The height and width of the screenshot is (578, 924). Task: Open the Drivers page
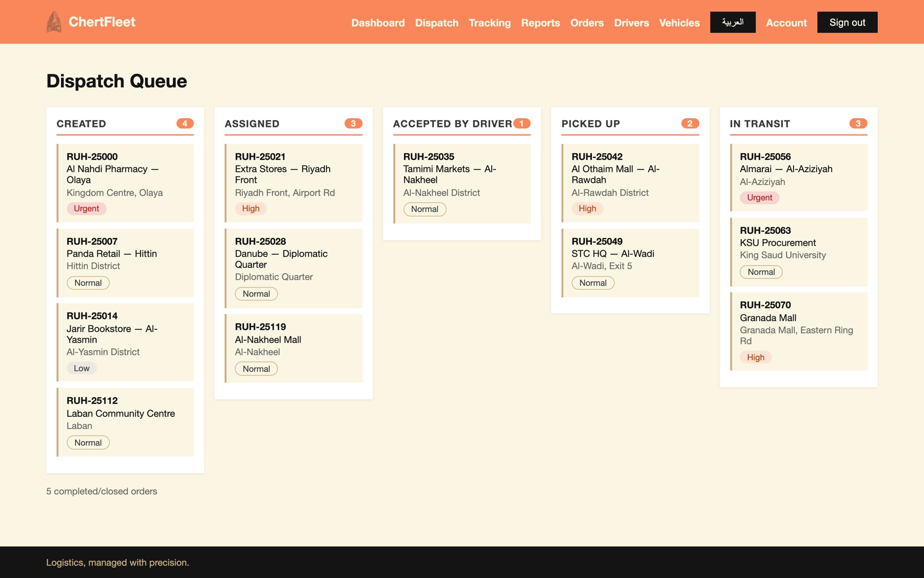coord(631,23)
